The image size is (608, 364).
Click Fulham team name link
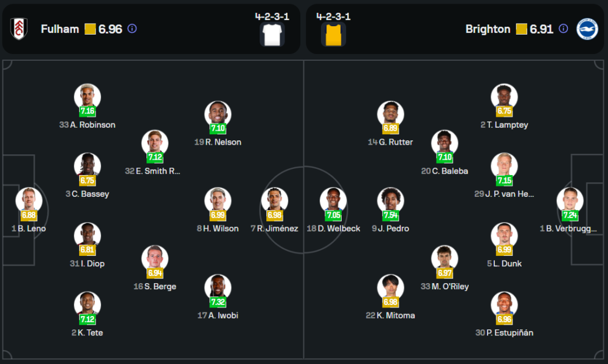(60, 29)
